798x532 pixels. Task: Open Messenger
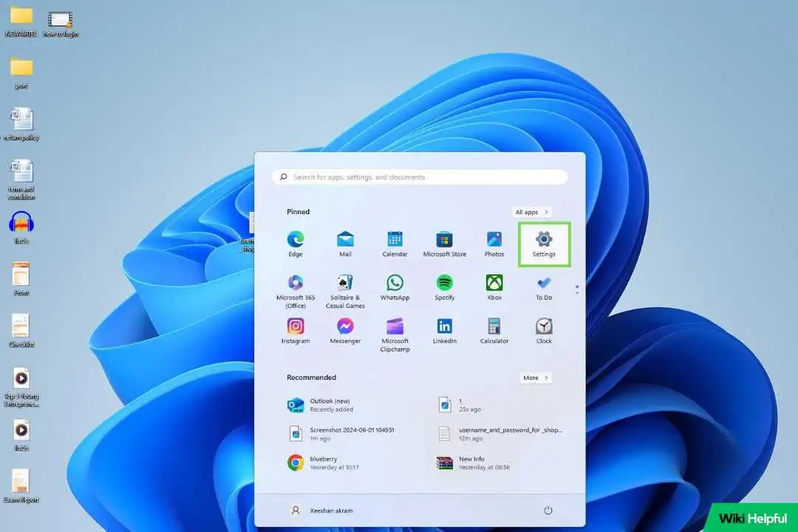coord(345,331)
